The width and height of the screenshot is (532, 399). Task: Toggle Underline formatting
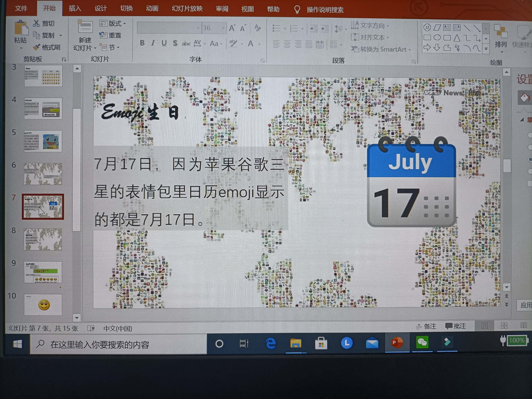pos(164,43)
